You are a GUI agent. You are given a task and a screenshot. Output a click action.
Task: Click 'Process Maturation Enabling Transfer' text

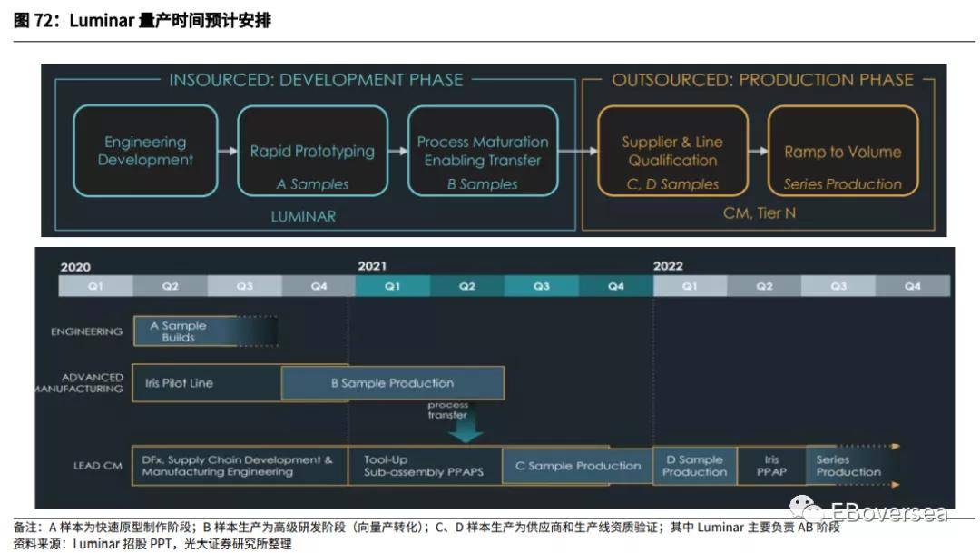(x=483, y=152)
